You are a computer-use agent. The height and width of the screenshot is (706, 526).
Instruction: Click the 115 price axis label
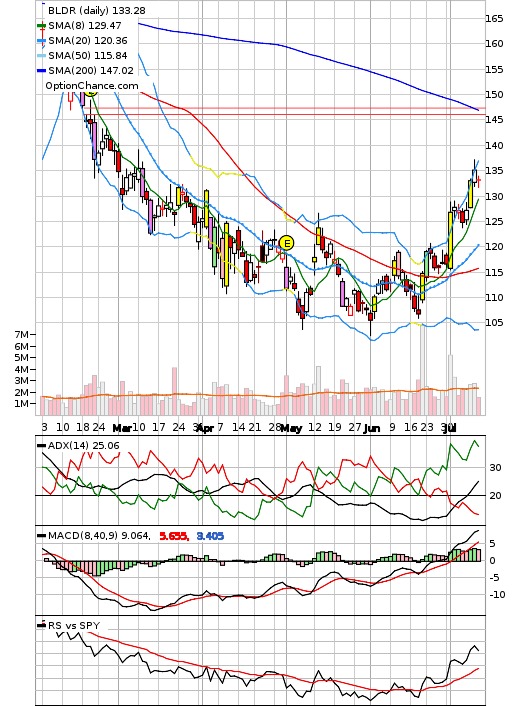click(x=494, y=272)
